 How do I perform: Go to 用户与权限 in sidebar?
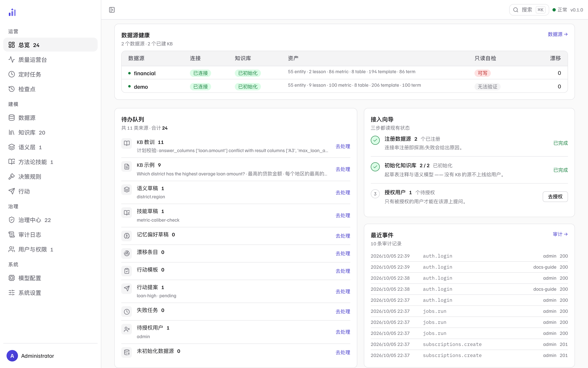pos(50,249)
